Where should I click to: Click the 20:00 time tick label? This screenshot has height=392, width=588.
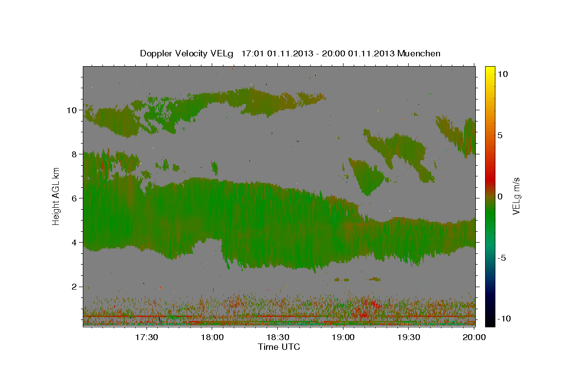pos(474,338)
